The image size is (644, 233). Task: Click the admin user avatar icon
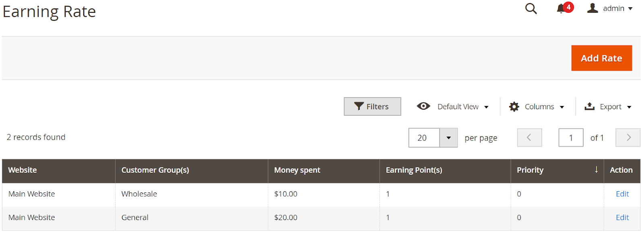click(x=592, y=8)
